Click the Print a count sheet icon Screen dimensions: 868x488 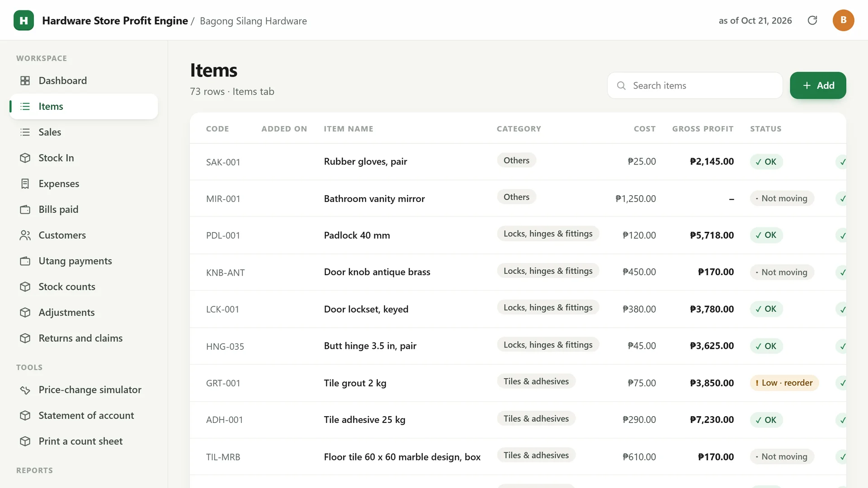tap(25, 441)
